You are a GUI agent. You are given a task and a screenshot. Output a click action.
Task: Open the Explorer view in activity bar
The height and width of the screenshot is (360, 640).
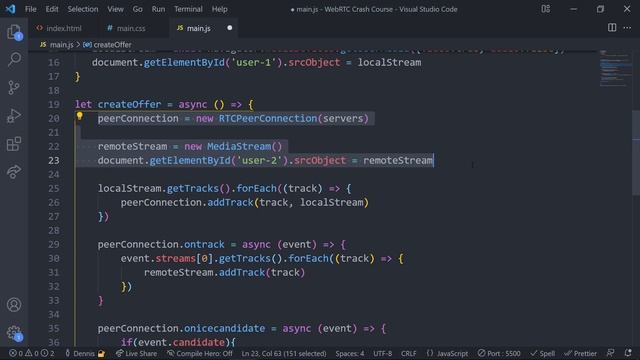pyautogui.click(x=14, y=32)
